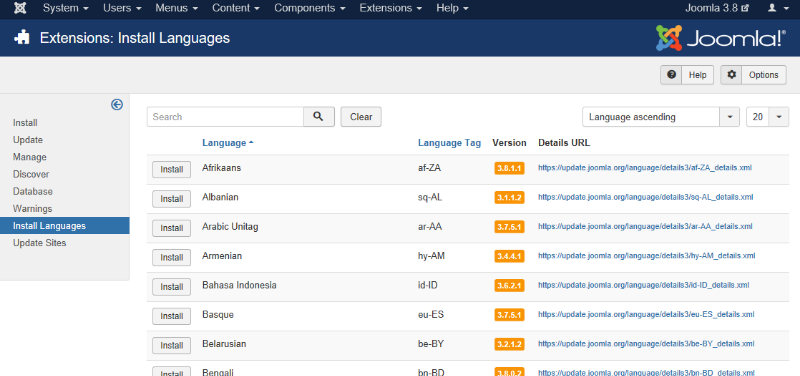This screenshot has width=800, height=376.
Task: Sort by Language Tag column header
Action: tap(449, 143)
